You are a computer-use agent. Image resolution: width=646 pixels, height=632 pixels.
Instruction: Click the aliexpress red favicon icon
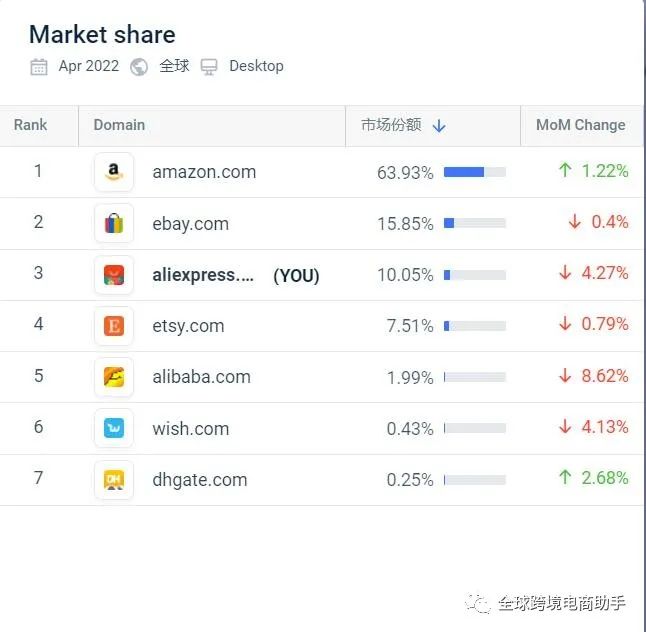[x=114, y=275]
